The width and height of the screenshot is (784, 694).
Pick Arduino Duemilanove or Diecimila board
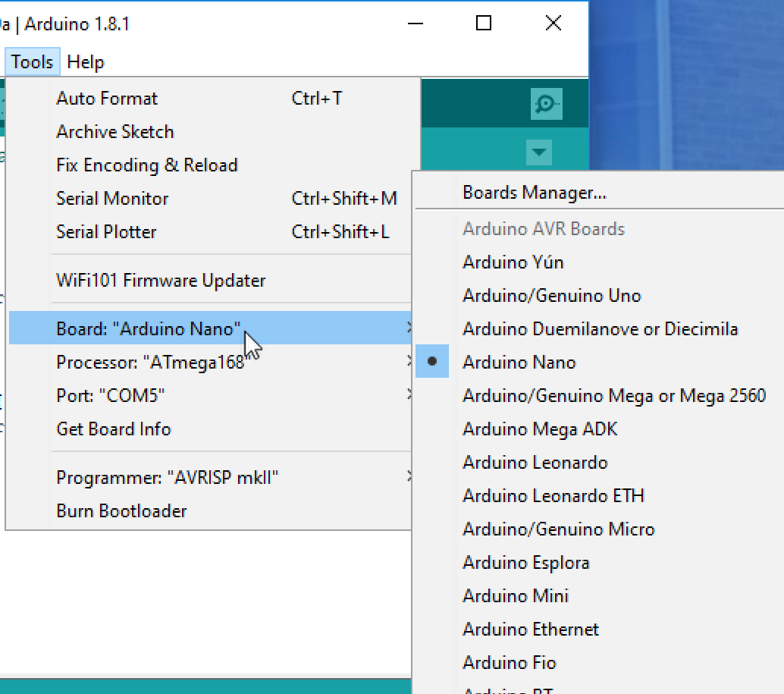(599, 329)
